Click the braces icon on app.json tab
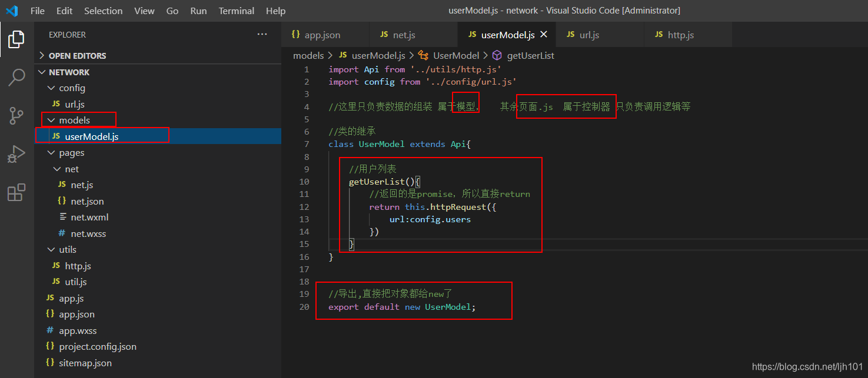 pos(295,35)
